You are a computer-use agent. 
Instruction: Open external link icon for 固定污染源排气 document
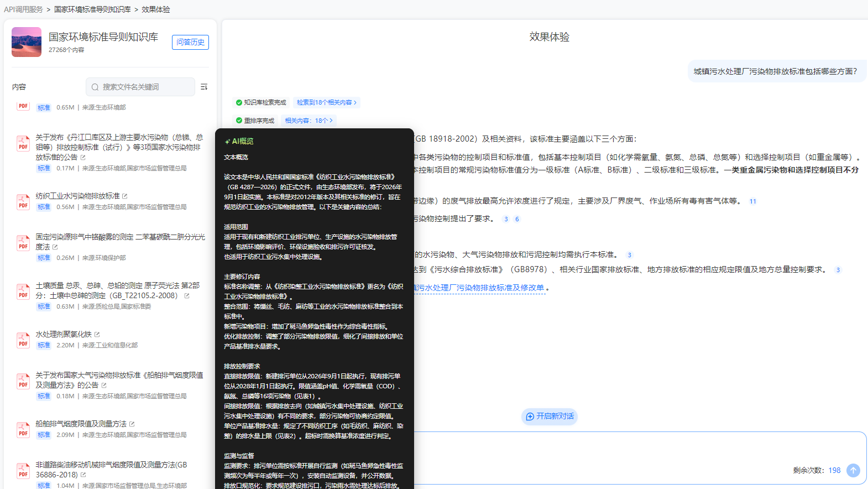click(x=55, y=247)
